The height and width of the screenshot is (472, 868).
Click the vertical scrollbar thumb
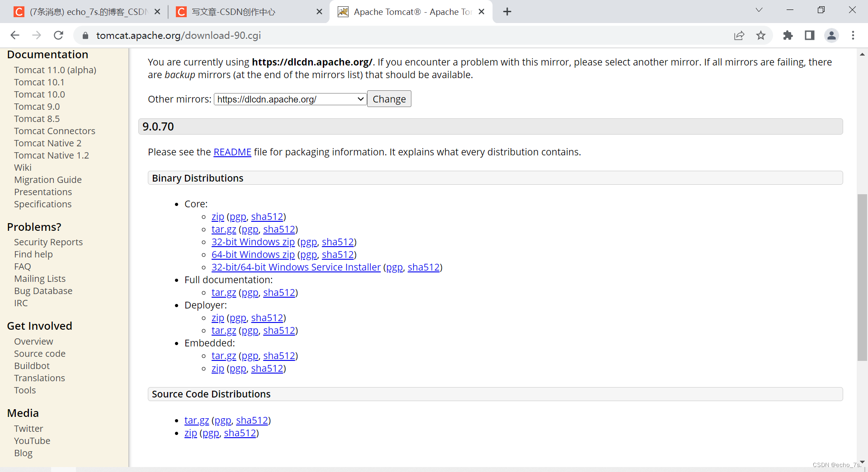point(862,277)
